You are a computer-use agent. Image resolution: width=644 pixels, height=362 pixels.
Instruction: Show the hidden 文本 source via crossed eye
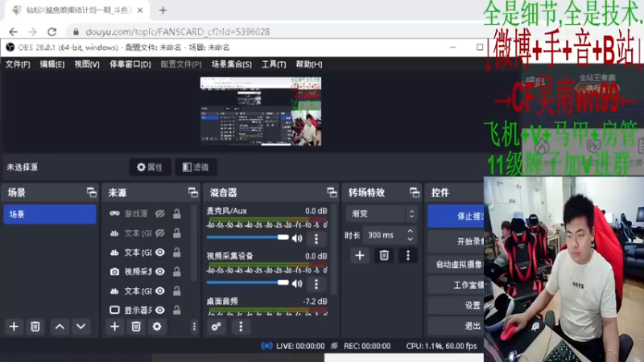[160, 233]
